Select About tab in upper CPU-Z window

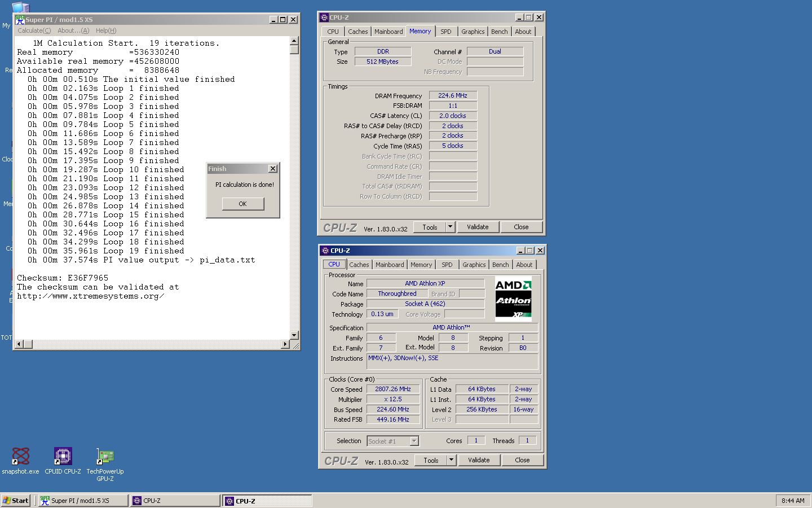point(523,32)
